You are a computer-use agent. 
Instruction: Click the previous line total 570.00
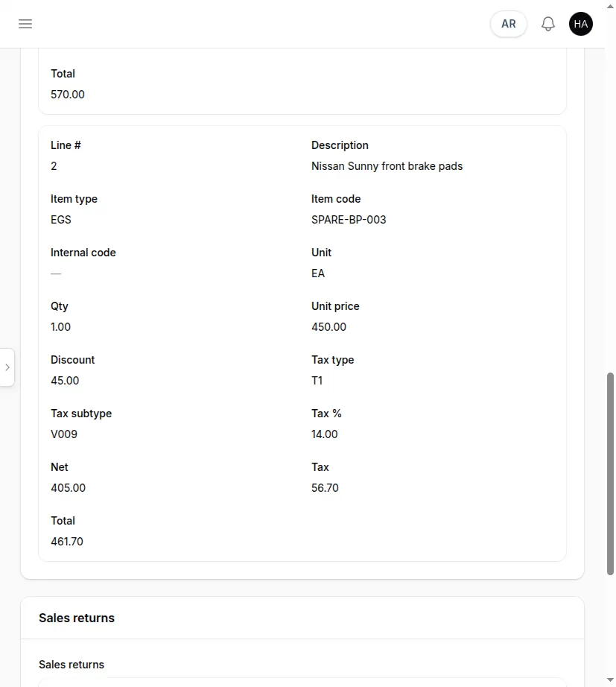click(x=68, y=94)
